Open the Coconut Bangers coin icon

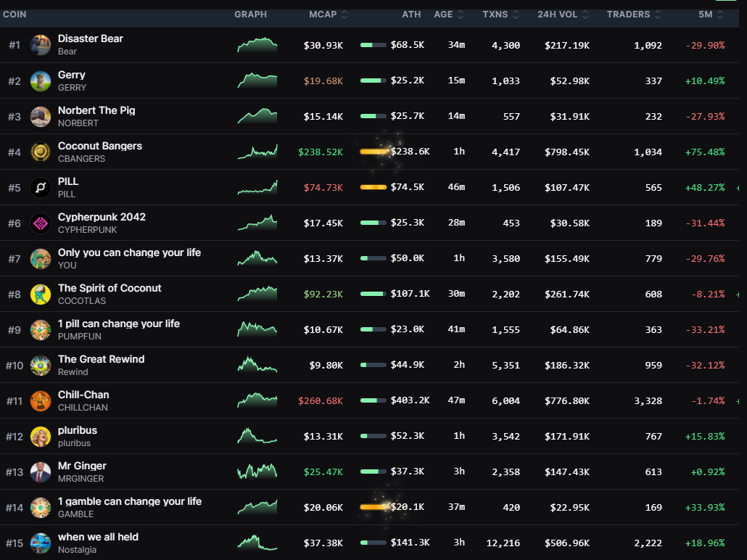(41, 152)
